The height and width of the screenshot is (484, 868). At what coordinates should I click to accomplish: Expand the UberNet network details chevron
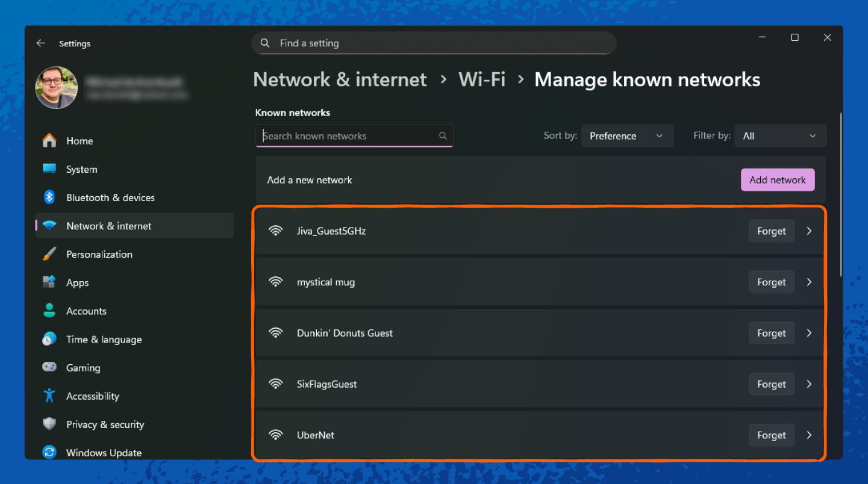click(x=809, y=435)
